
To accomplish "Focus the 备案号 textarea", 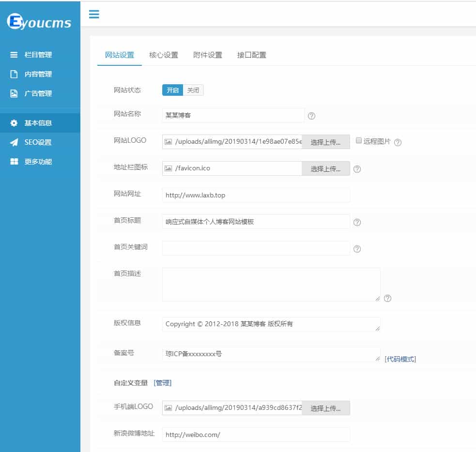I will [x=271, y=354].
